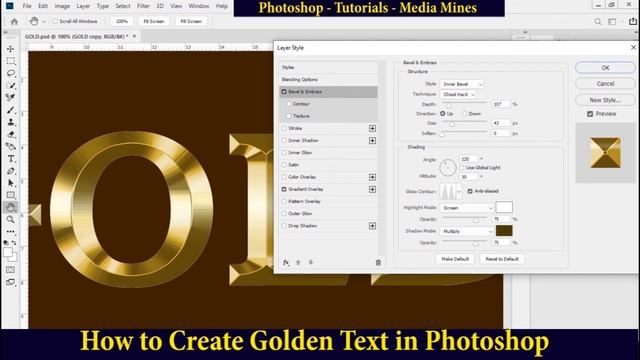Screen dimensions: 640x360
Task: Click the fx add style icon
Action: (286, 262)
